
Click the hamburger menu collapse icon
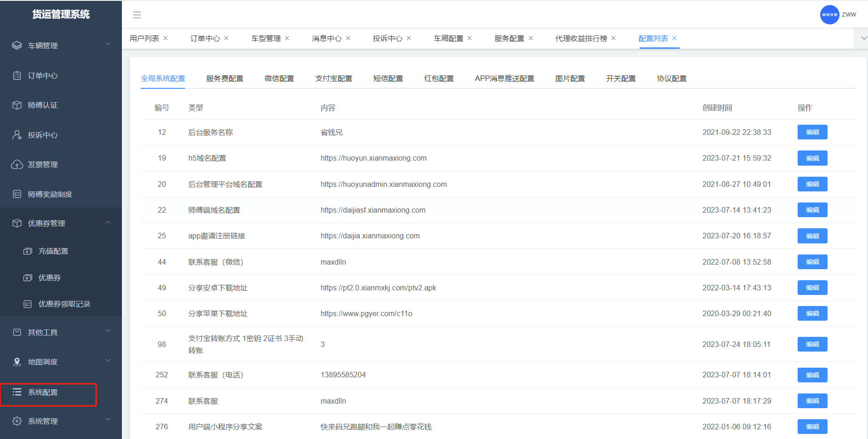[137, 15]
